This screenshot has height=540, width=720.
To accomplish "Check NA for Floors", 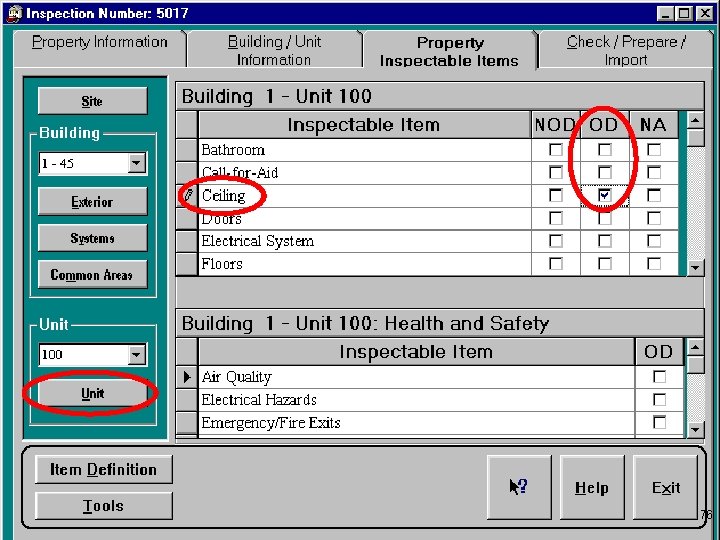I will [654, 264].
